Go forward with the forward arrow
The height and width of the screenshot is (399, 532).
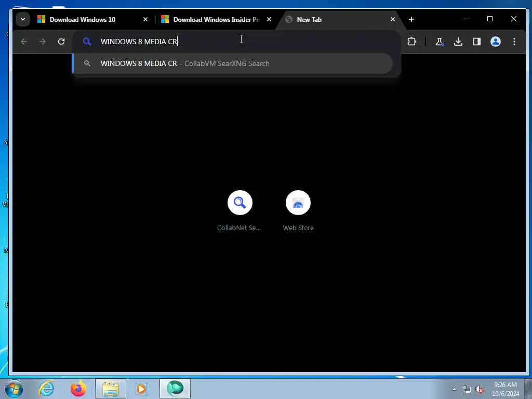tap(43, 42)
